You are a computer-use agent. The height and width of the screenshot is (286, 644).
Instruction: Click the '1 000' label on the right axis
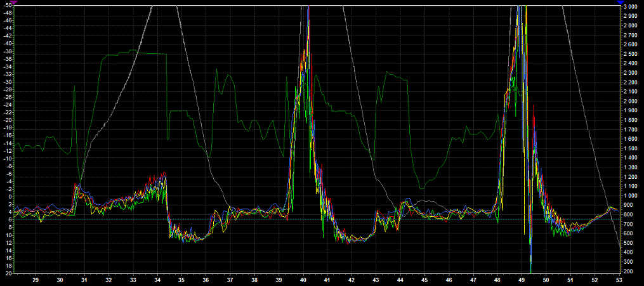631,196
